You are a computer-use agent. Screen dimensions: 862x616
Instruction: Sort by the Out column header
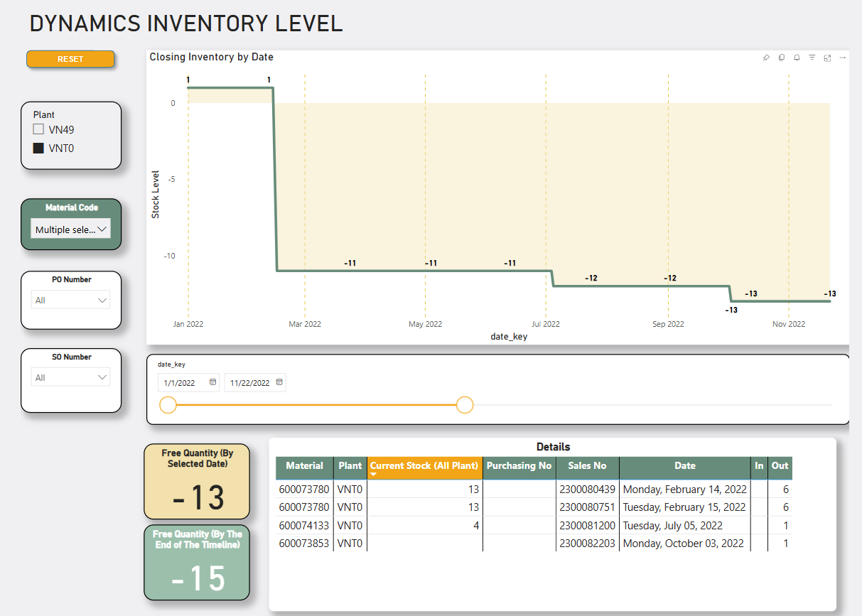pos(780,466)
